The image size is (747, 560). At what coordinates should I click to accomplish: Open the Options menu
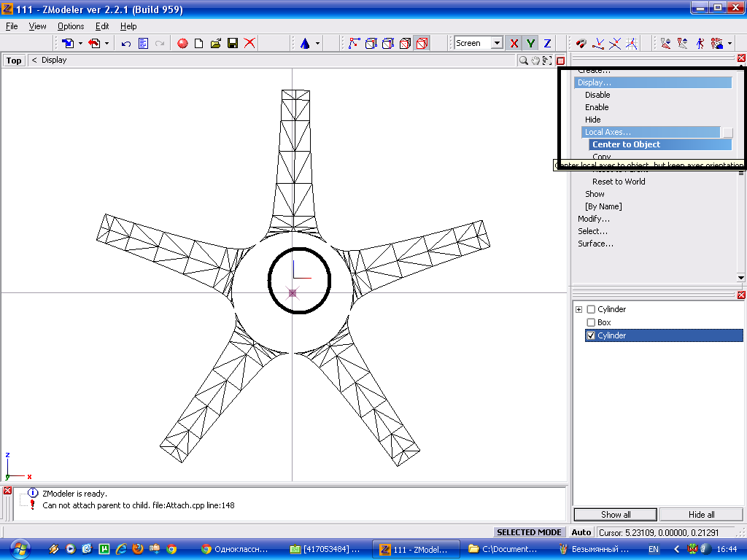(x=71, y=26)
